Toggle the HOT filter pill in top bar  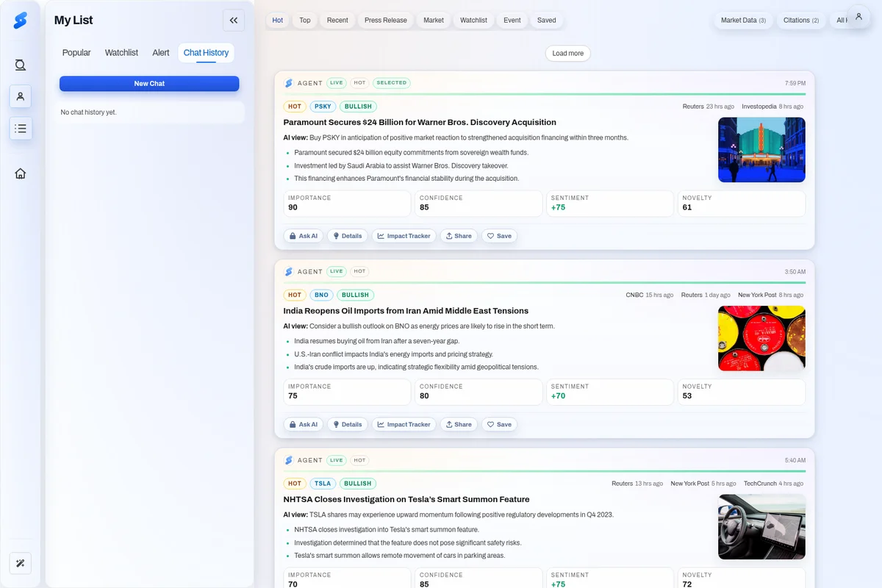277,20
